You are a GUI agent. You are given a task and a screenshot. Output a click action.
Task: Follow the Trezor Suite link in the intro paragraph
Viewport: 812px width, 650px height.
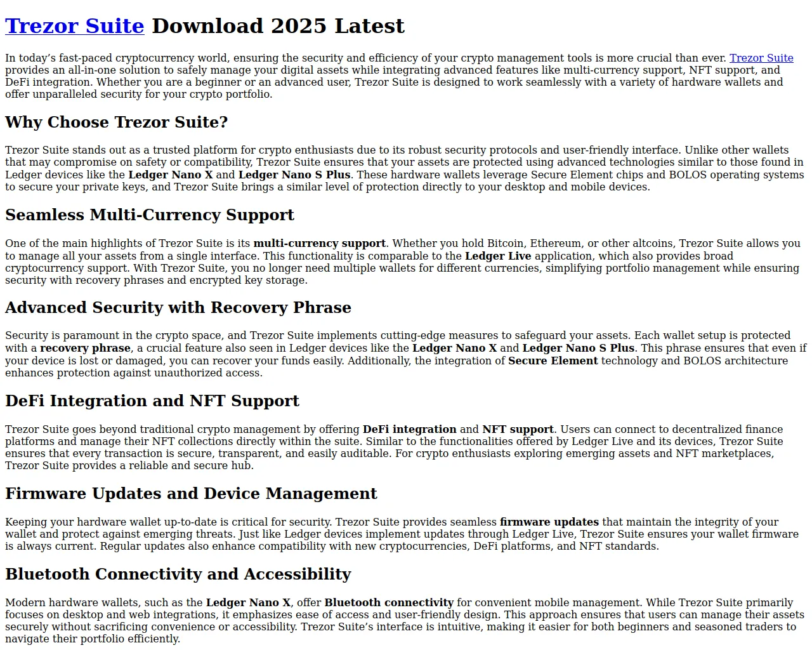click(x=761, y=58)
